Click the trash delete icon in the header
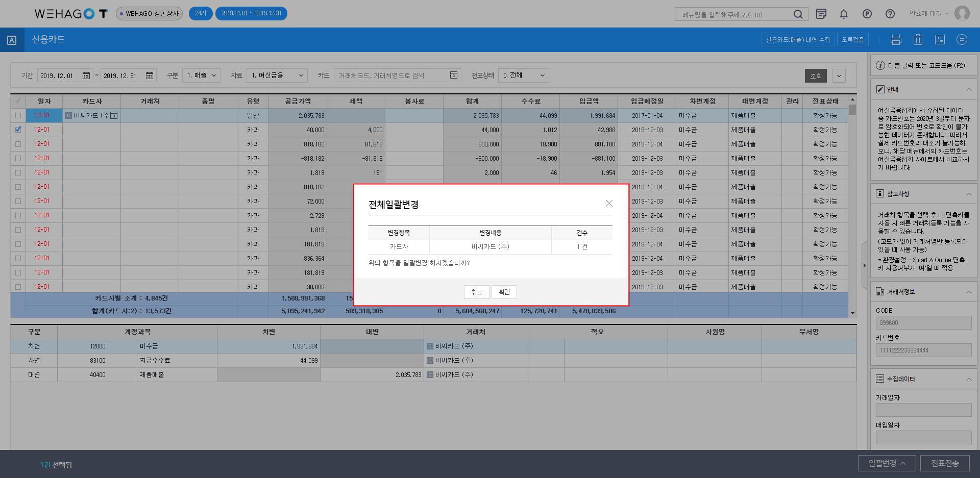The image size is (980, 478). tap(918, 40)
